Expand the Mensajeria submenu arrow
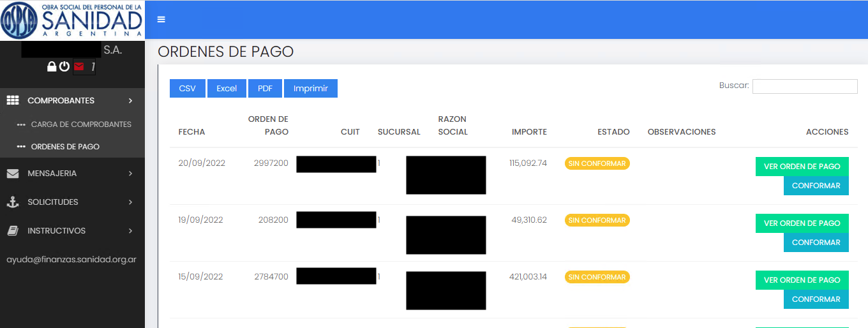Screen dimensions: 868x328 (130, 174)
